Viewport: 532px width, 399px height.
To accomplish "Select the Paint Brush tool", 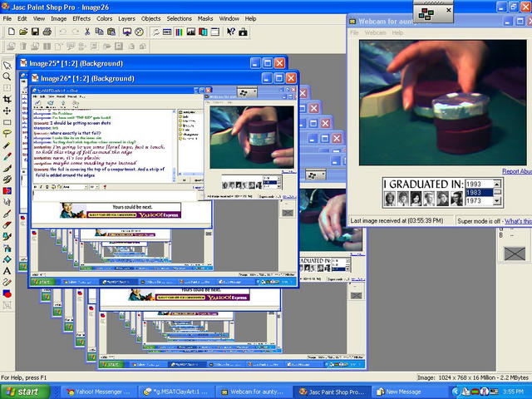I will tap(7, 168).
